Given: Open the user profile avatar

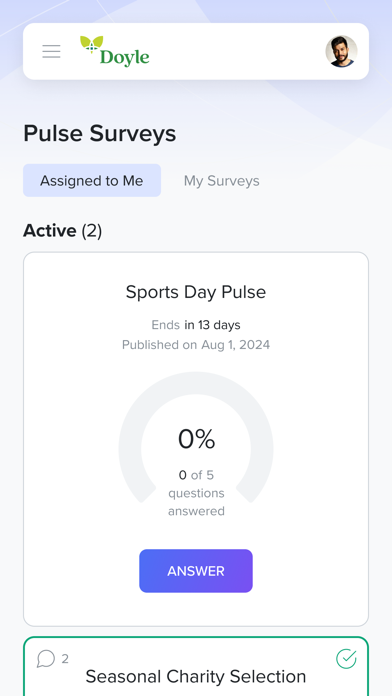Looking at the screenshot, I should click(341, 51).
